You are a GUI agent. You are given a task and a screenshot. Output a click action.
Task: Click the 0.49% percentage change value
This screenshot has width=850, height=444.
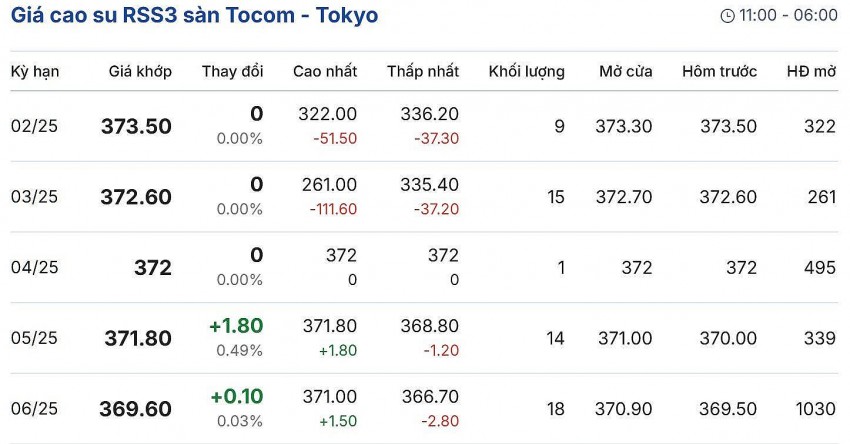pos(240,350)
